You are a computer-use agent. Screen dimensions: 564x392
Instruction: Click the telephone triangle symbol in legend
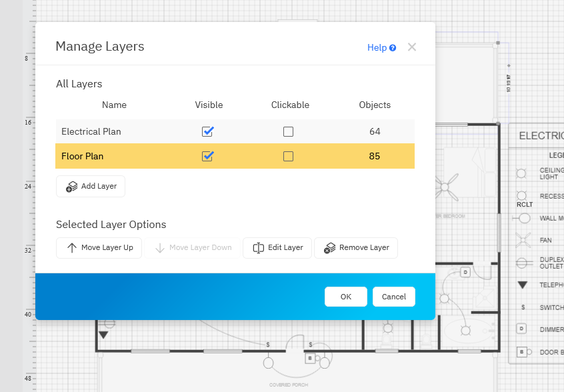[523, 285]
